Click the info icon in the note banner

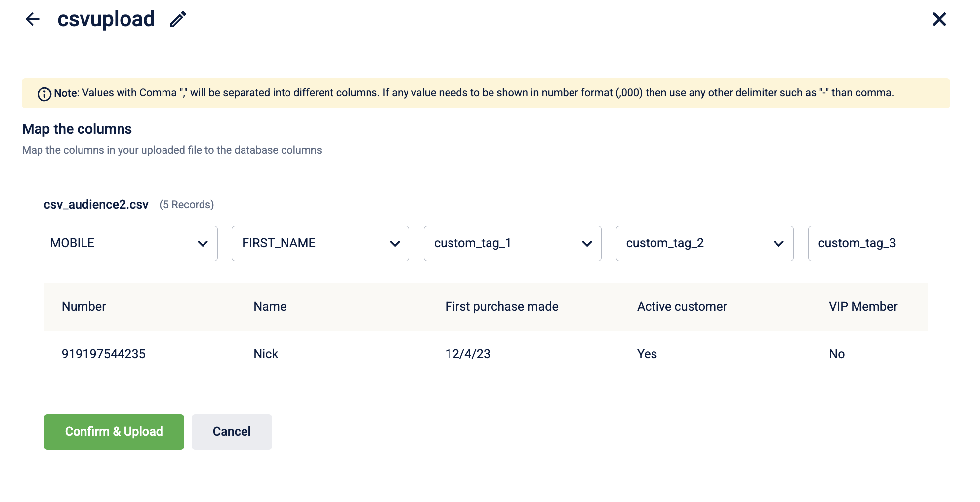coord(44,94)
